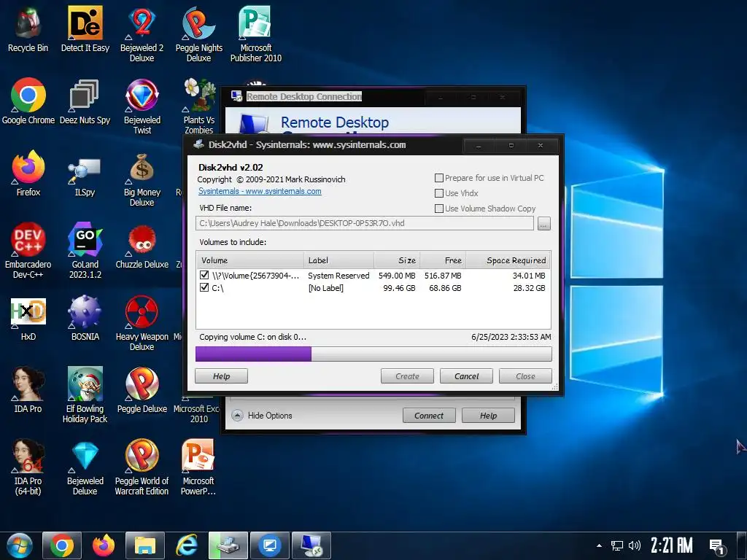Sort by the Size column header
Image resolution: width=747 pixels, height=560 pixels.
(396, 260)
